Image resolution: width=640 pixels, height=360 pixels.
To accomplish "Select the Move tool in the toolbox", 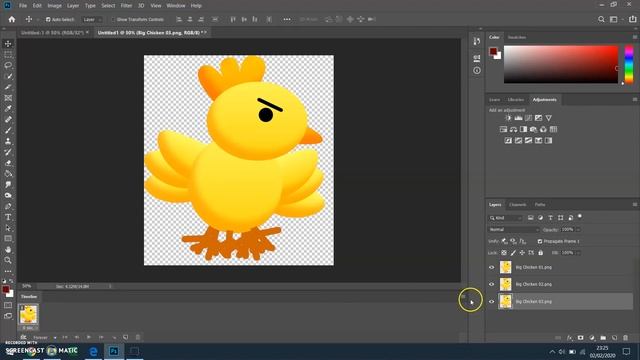I will point(8,44).
